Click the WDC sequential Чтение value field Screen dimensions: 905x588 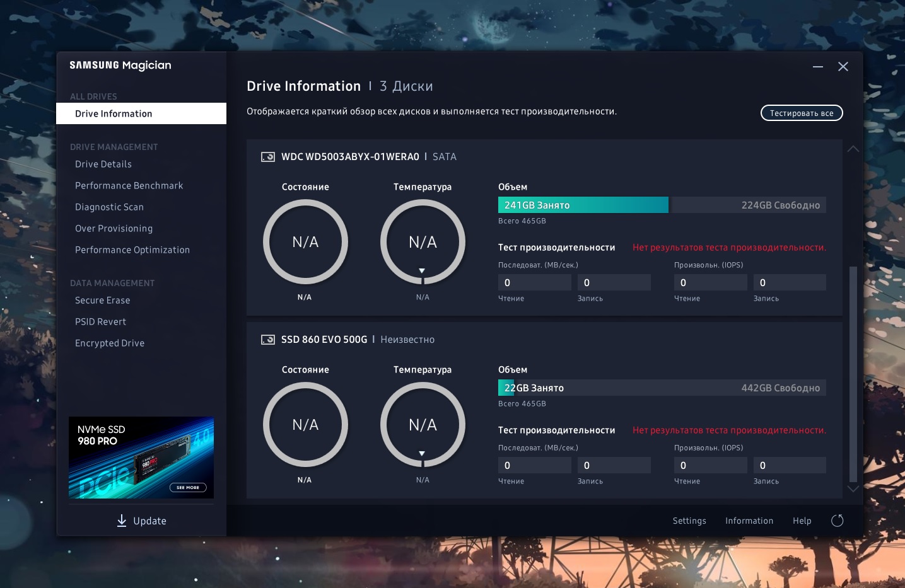tap(535, 282)
